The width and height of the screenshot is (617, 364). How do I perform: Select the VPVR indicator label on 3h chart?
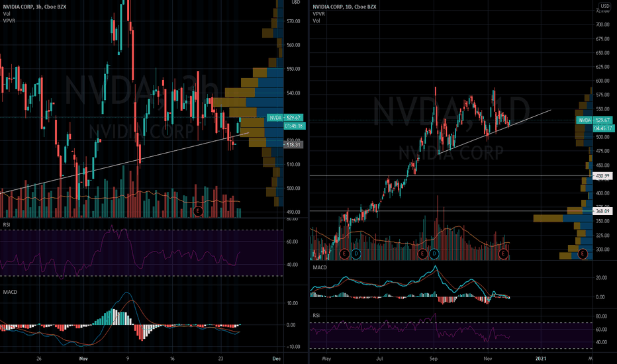pyautogui.click(x=9, y=21)
